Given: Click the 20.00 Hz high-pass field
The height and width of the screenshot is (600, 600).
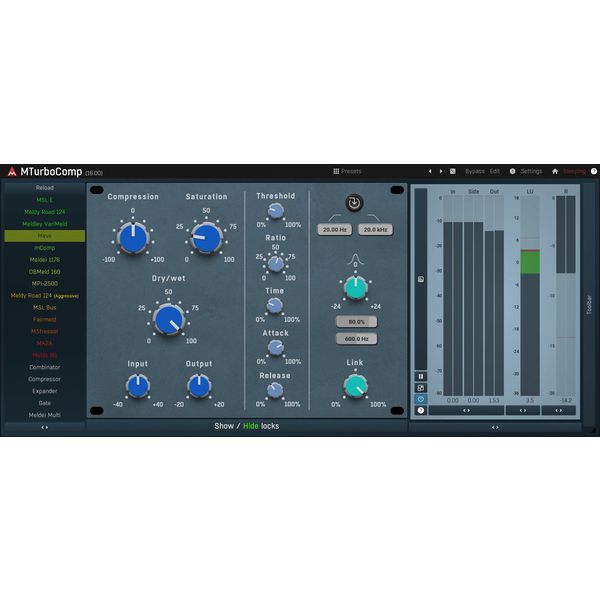Looking at the screenshot, I should [x=335, y=230].
